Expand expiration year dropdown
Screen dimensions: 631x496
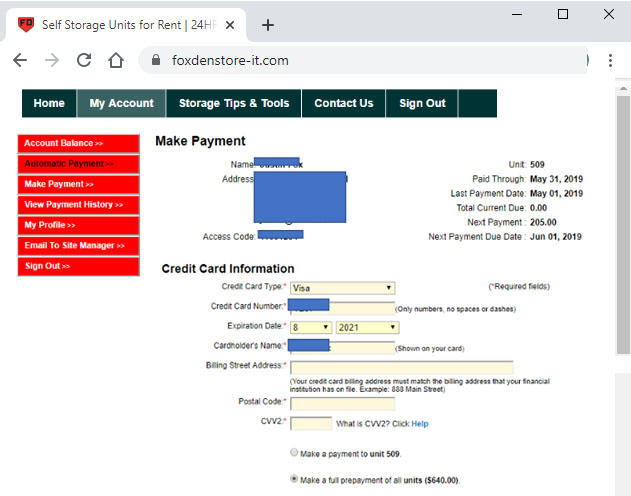click(x=366, y=327)
